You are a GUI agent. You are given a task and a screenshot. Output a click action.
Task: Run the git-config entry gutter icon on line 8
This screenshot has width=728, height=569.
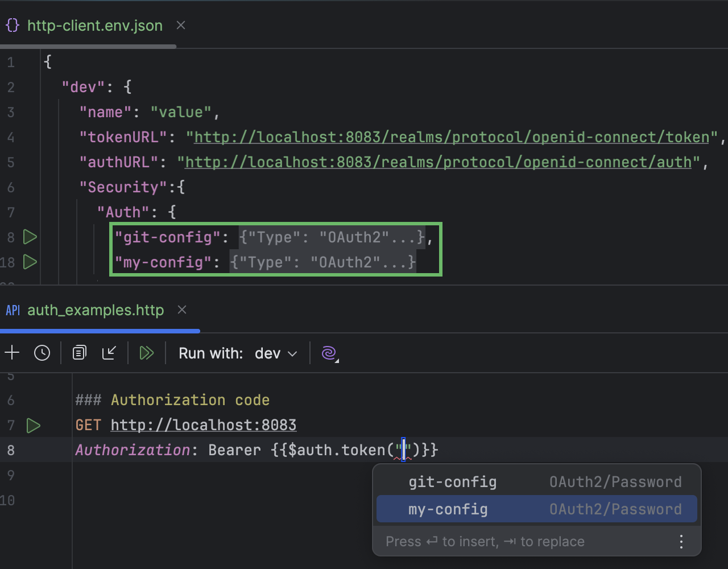[30, 237]
